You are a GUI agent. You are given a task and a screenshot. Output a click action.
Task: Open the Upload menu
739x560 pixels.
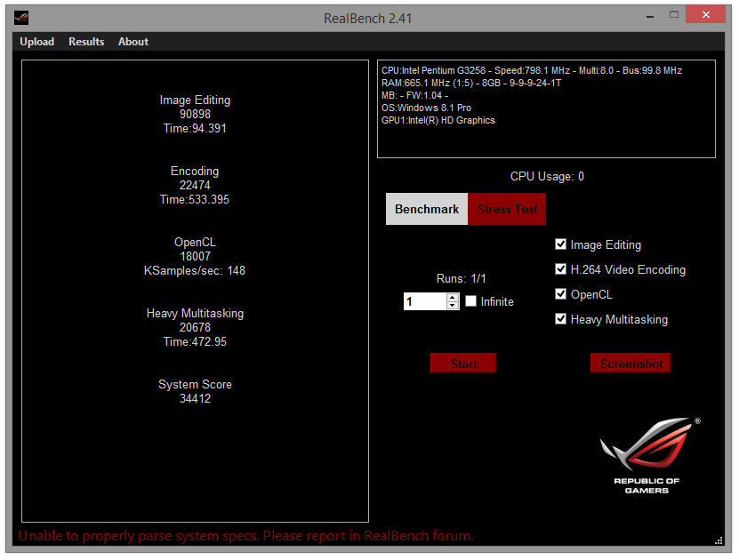coord(36,42)
